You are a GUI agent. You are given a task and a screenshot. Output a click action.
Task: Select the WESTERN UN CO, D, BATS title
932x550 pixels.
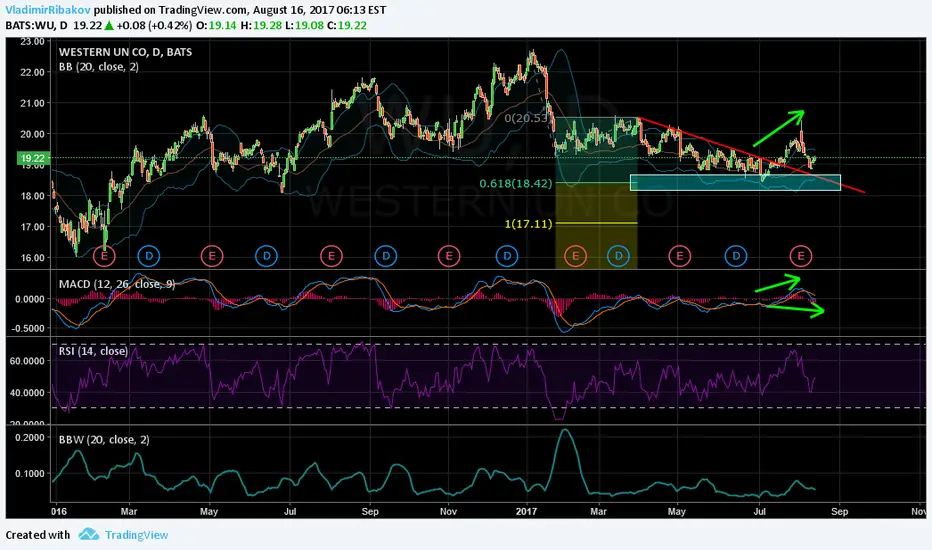[x=125, y=52]
